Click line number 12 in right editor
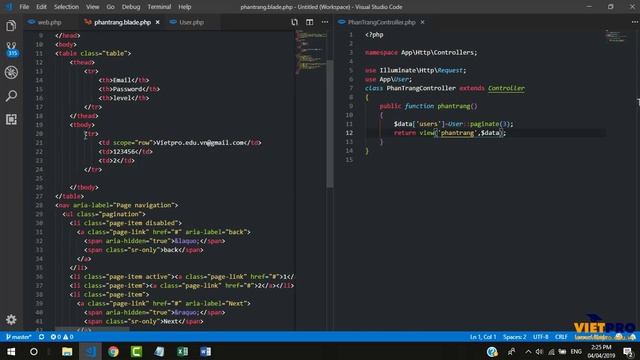The height and width of the screenshot is (360, 640). pos(349,133)
